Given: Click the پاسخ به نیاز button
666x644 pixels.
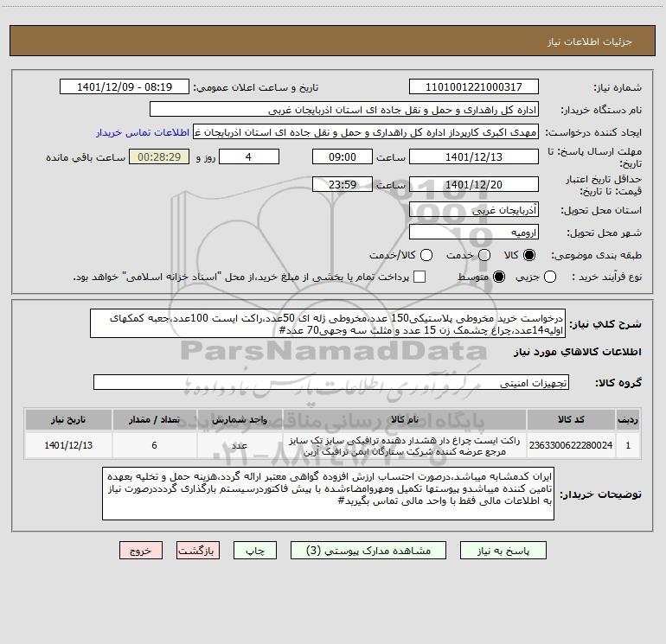Looking at the screenshot, I should 503,551.
